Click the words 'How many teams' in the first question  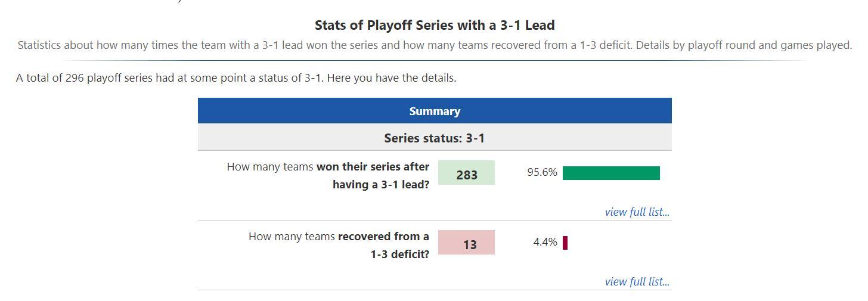[x=270, y=167]
